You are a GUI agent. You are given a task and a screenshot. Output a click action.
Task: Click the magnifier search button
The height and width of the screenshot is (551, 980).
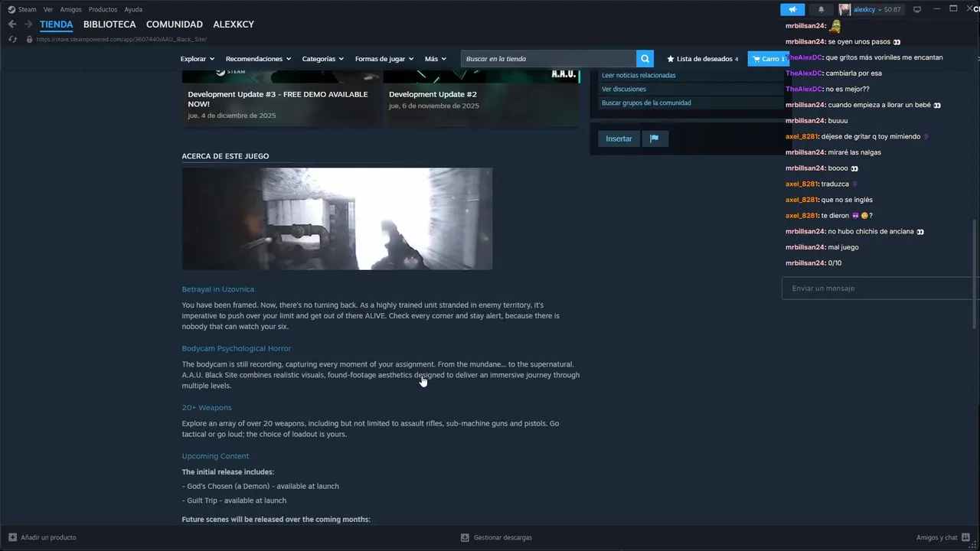tap(645, 59)
